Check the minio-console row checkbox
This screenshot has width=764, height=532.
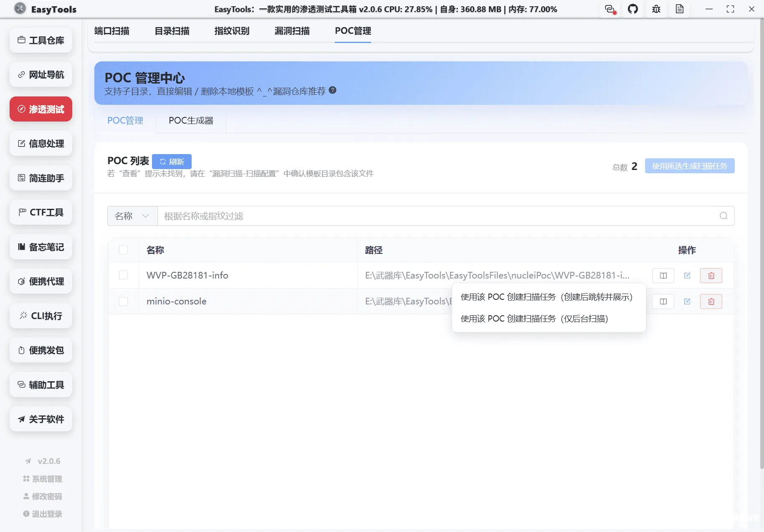(124, 301)
